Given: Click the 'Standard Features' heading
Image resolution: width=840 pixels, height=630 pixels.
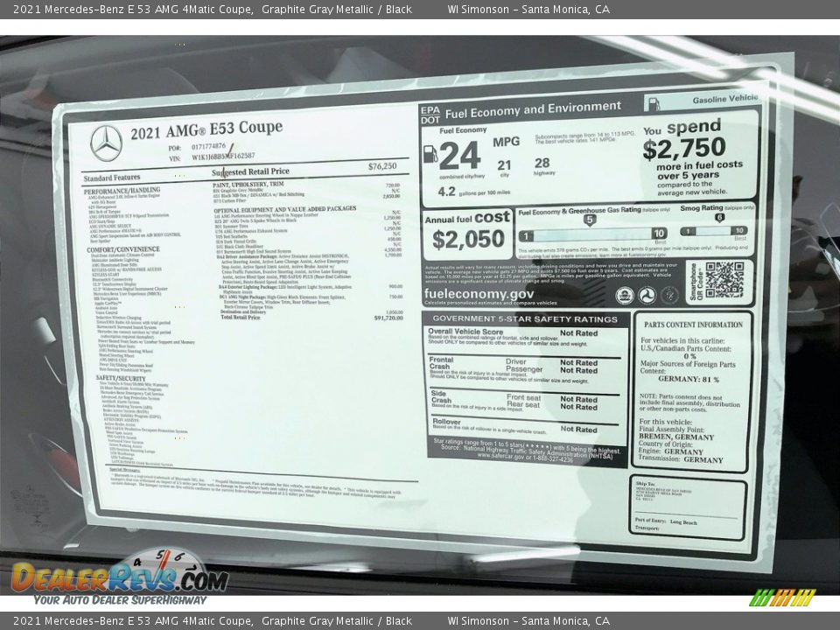Looking at the screenshot, I should tap(112, 178).
